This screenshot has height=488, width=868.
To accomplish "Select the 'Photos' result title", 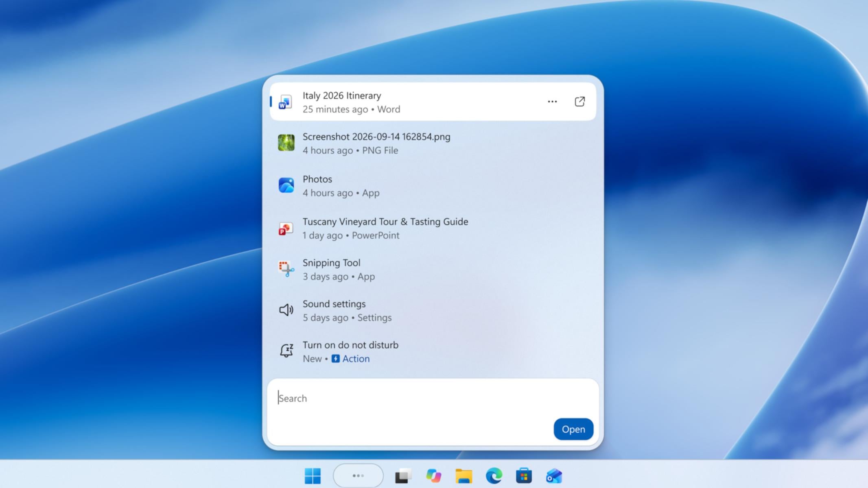I will coord(317,179).
